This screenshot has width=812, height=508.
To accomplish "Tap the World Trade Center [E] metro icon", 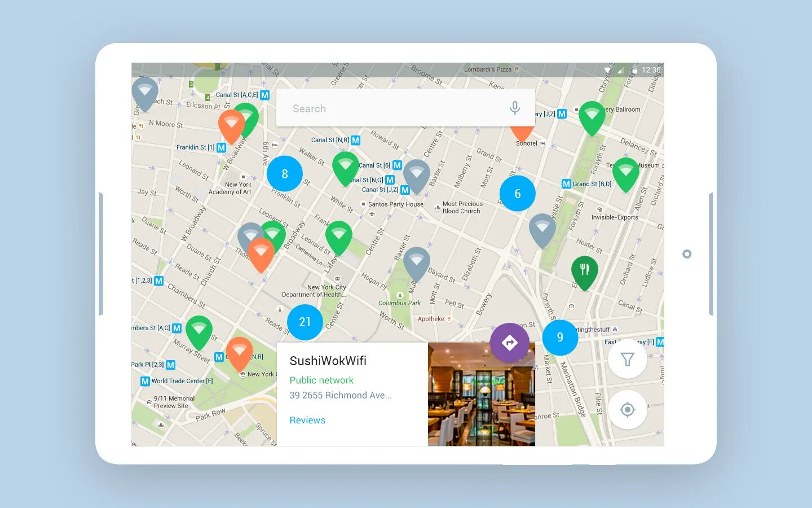I will 145,381.
